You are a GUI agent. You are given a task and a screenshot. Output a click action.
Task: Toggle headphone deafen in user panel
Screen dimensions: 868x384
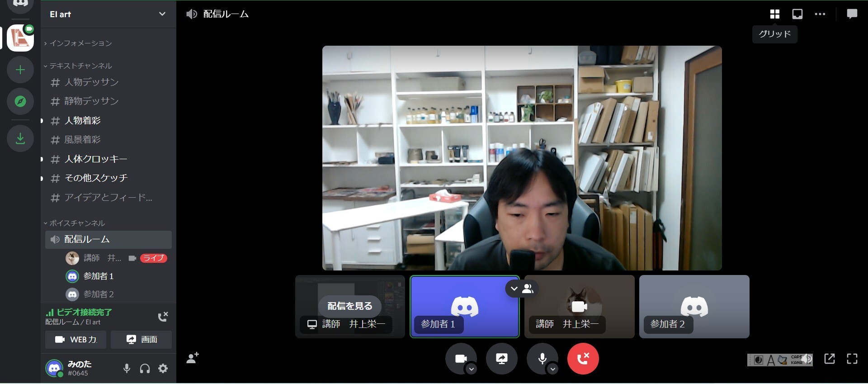(145, 369)
